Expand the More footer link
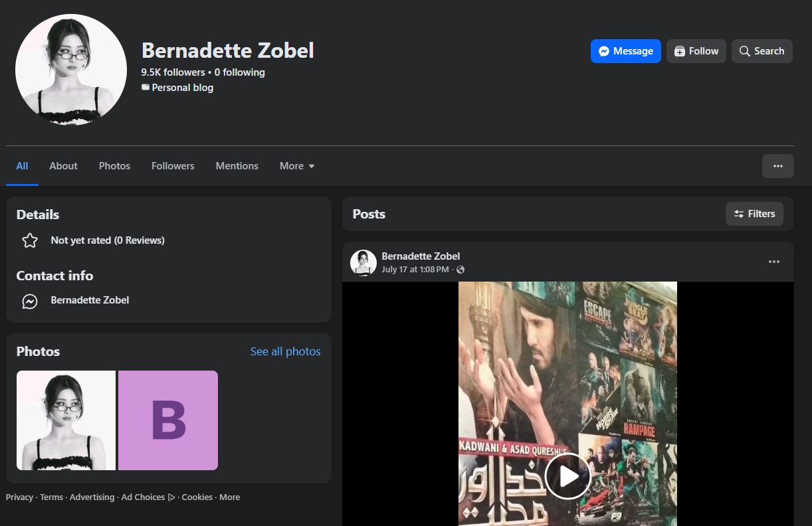This screenshot has width=812, height=526. [230, 497]
